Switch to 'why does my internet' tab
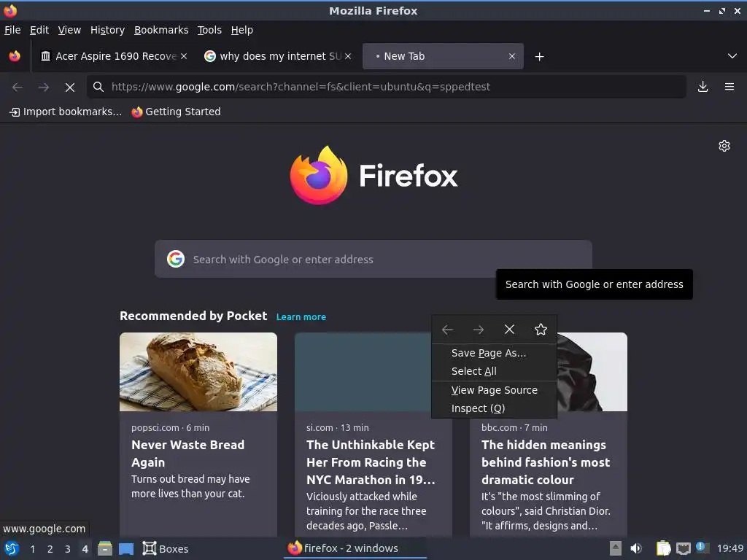 point(279,56)
